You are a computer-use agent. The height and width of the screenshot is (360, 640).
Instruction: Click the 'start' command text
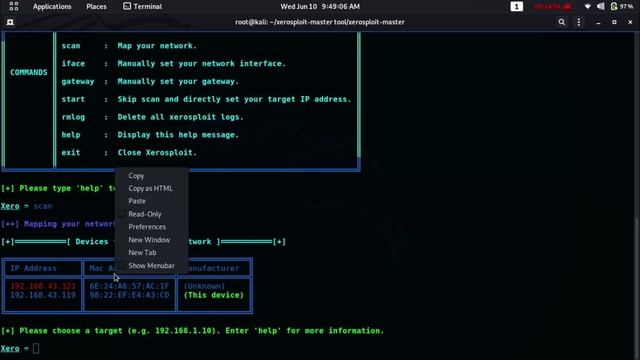73,99
